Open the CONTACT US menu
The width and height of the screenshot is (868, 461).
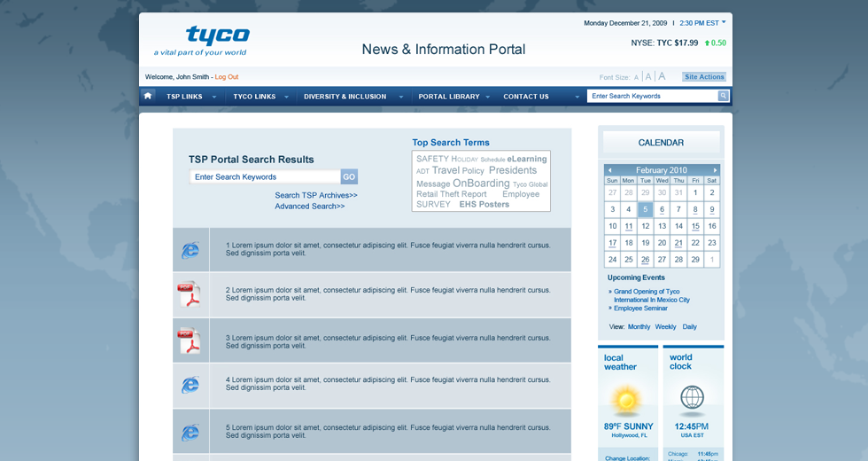click(526, 97)
